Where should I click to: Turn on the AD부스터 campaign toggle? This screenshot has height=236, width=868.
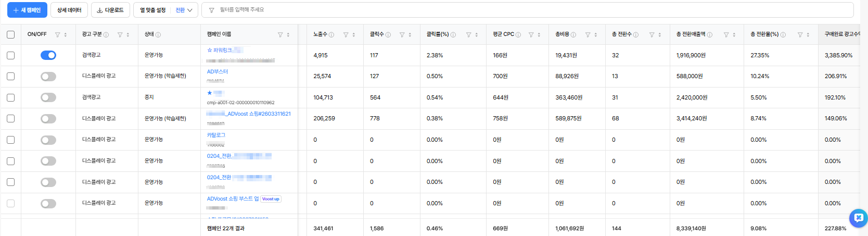pyautogui.click(x=48, y=77)
